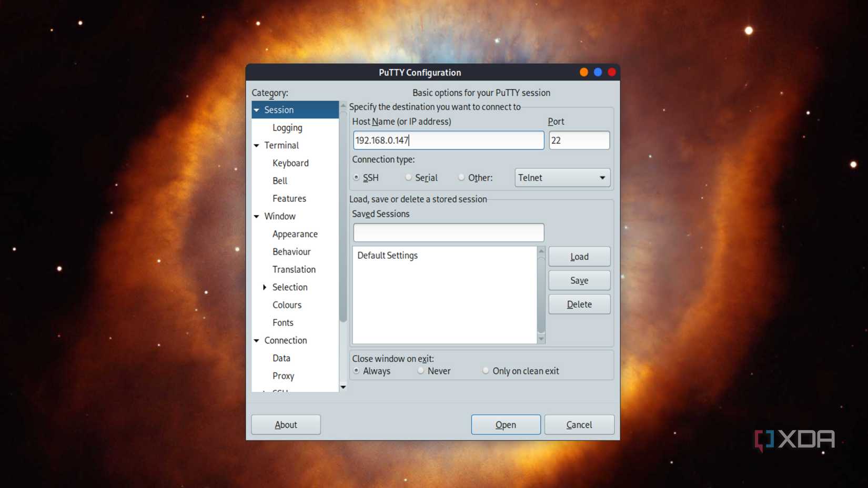Open the SSH connection with Open button
The height and width of the screenshot is (488, 868).
(506, 425)
